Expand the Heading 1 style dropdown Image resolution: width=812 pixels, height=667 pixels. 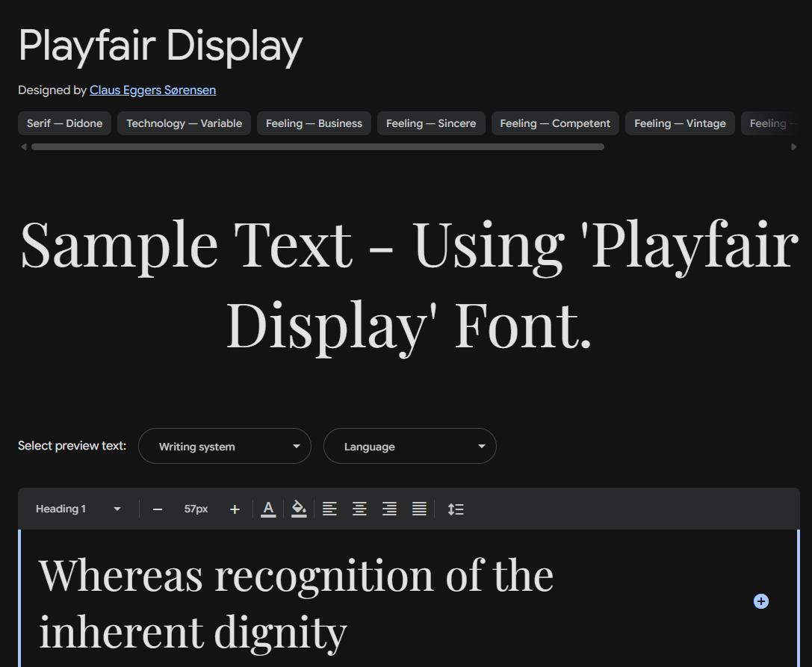pyautogui.click(x=78, y=509)
